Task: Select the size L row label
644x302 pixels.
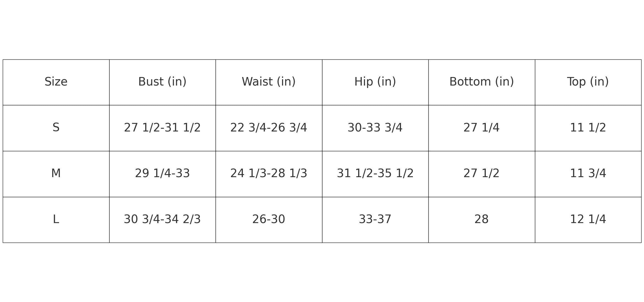Action: click(x=56, y=219)
